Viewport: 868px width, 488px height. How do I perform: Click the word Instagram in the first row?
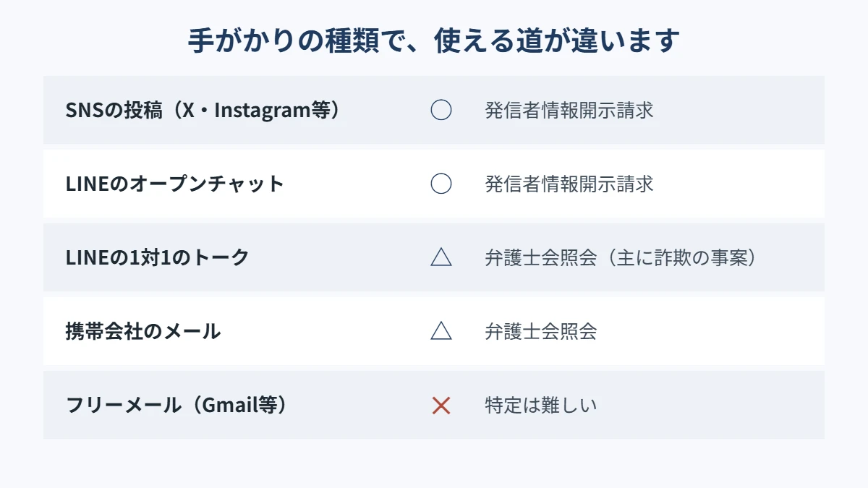[263, 111]
